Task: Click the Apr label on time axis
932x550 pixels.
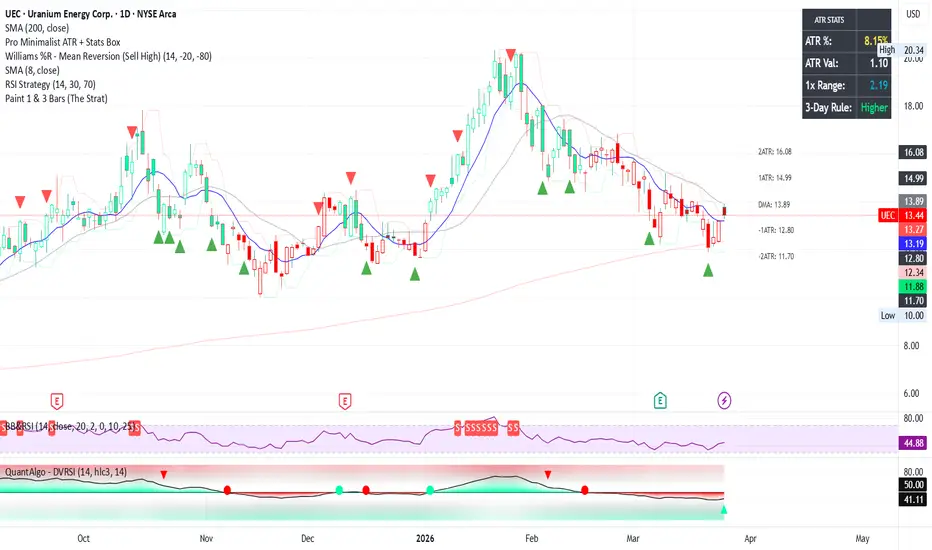Action: 751,538
